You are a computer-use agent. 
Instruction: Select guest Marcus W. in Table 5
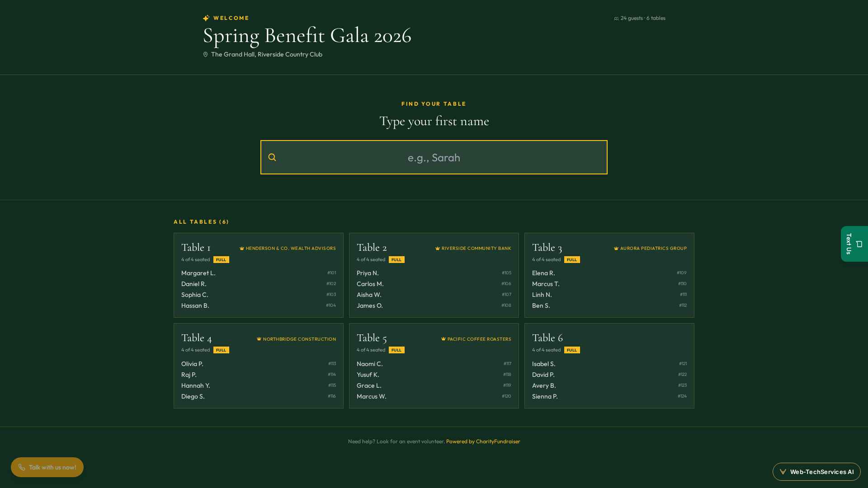(434, 396)
